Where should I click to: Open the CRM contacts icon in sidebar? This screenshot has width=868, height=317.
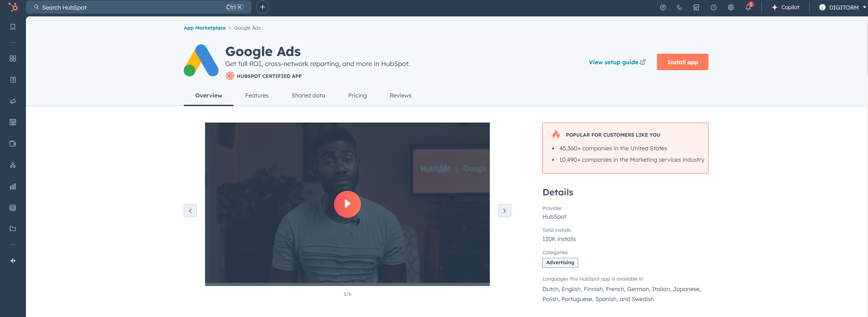tap(13, 80)
